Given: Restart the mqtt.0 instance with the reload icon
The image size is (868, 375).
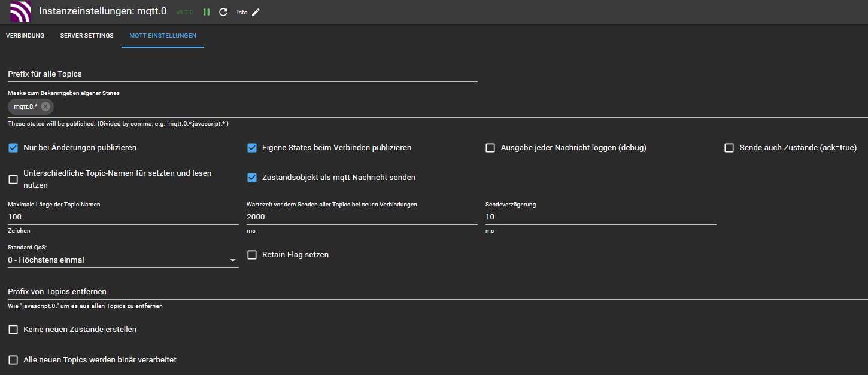Looking at the screenshot, I should 223,12.
